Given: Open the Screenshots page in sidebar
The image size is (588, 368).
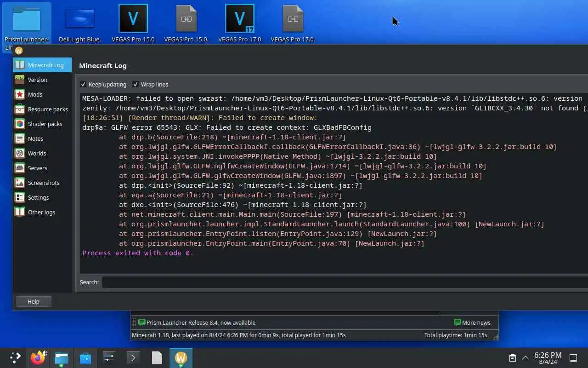Looking at the screenshot, I should click(x=42, y=183).
